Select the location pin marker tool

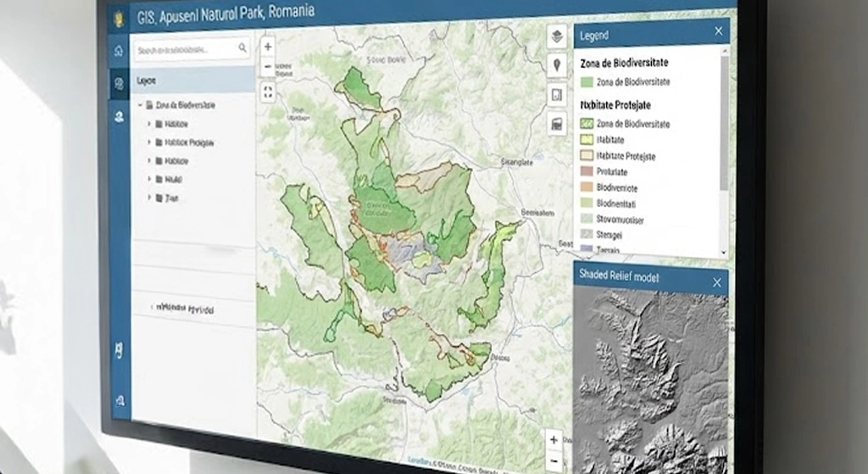click(557, 65)
